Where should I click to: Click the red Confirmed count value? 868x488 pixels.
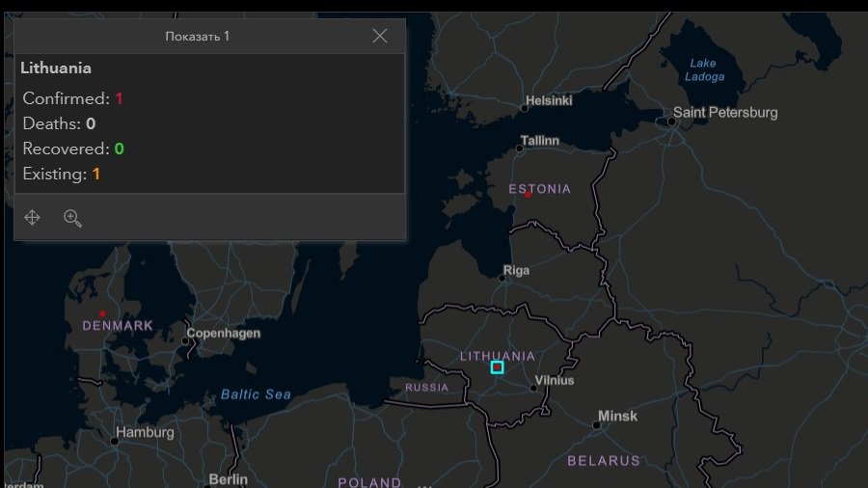[119, 98]
